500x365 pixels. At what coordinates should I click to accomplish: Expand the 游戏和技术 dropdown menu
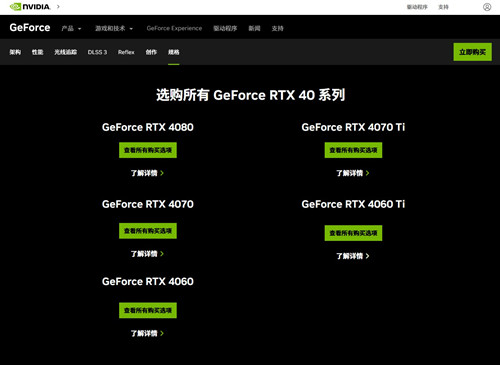(x=114, y=28)
